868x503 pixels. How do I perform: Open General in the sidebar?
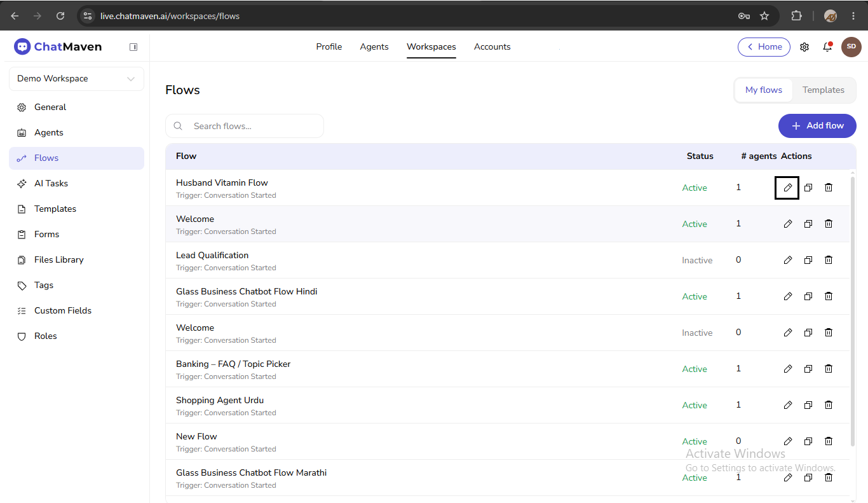coord(76,107)
